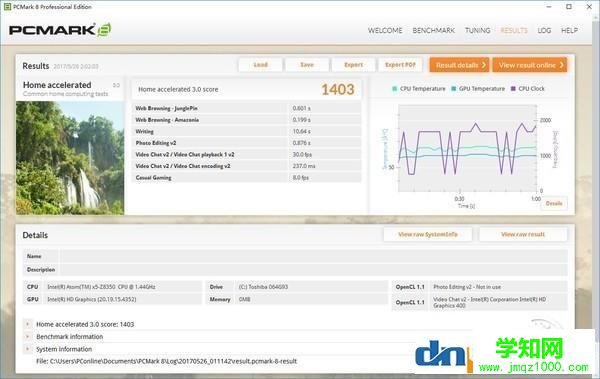Click the PCMark 8 logo
This screenshot has width=600, height=379.
[60, 30]
